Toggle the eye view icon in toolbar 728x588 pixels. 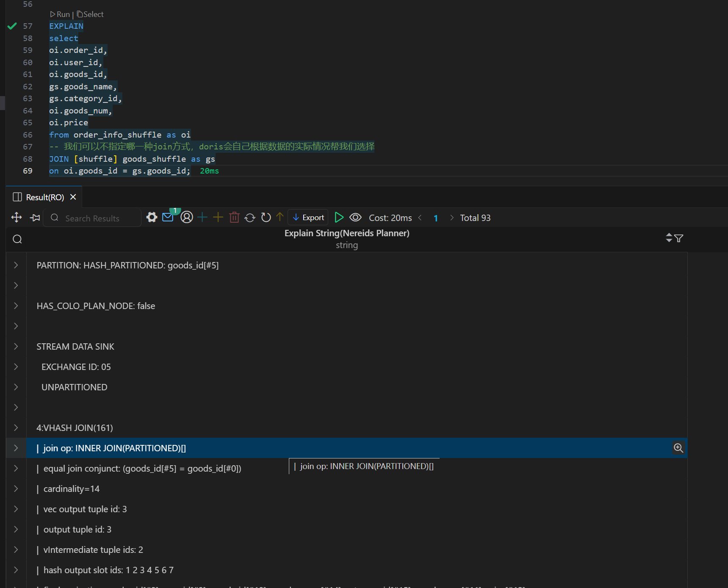355,218
